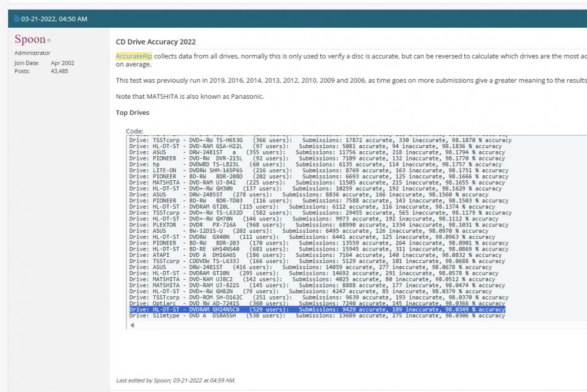Screen dimensions: 587x392
Task: Click the post icon beside the 03-21-2022 date
Action: tap(17, 19)
